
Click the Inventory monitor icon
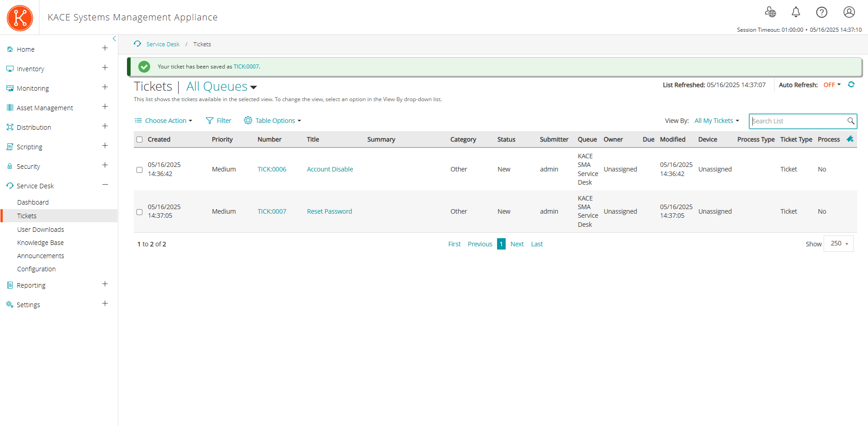tap(10, 69)
